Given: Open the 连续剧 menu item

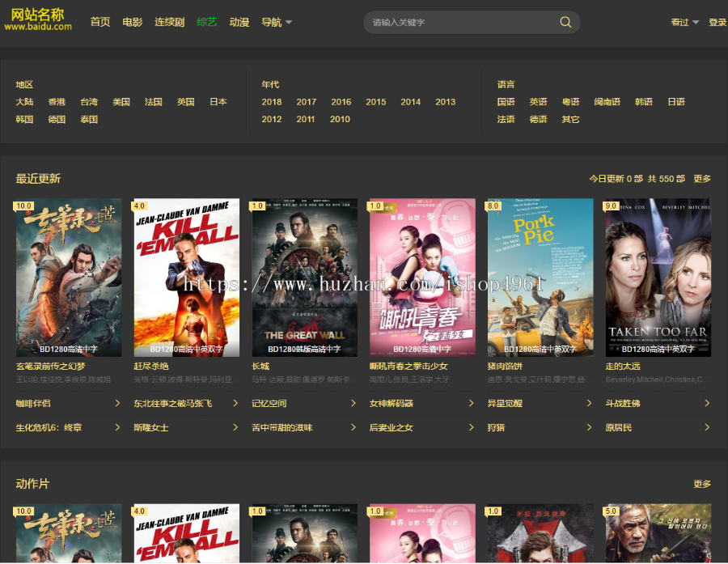Looking at the screenshot, I should click(x=170, y=22).
